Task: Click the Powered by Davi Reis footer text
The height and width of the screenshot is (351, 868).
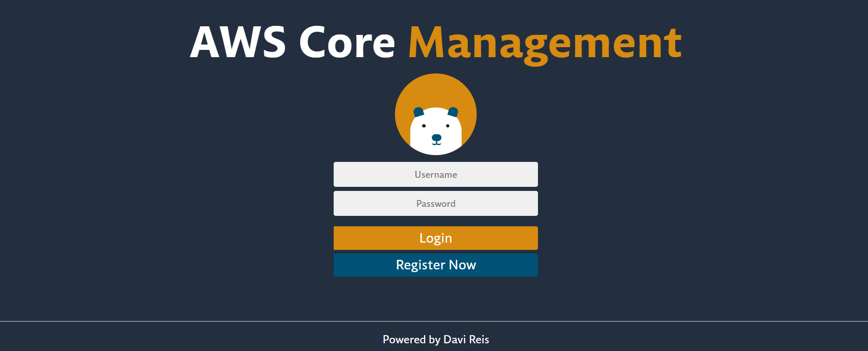Action: [436, 340]
